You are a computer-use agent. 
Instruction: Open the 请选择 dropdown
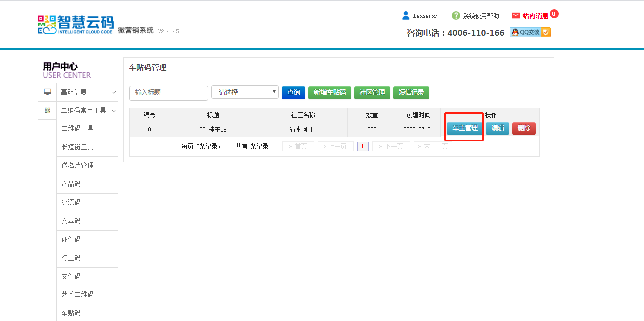click(x=245, y=92)
